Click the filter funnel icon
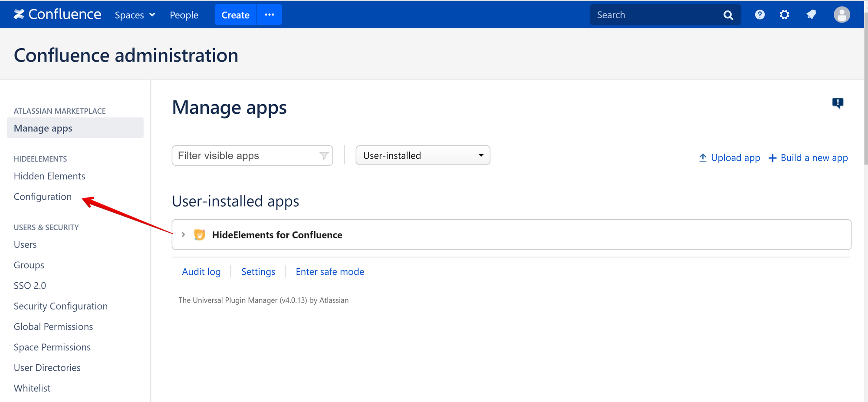Viewport: 868px width, 402px height. (324, 156)
